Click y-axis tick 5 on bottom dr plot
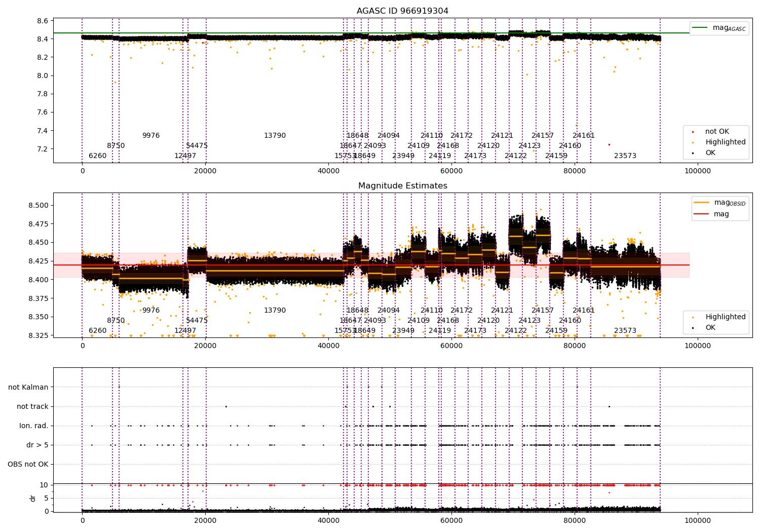760x532 pixels. (46, 498)
